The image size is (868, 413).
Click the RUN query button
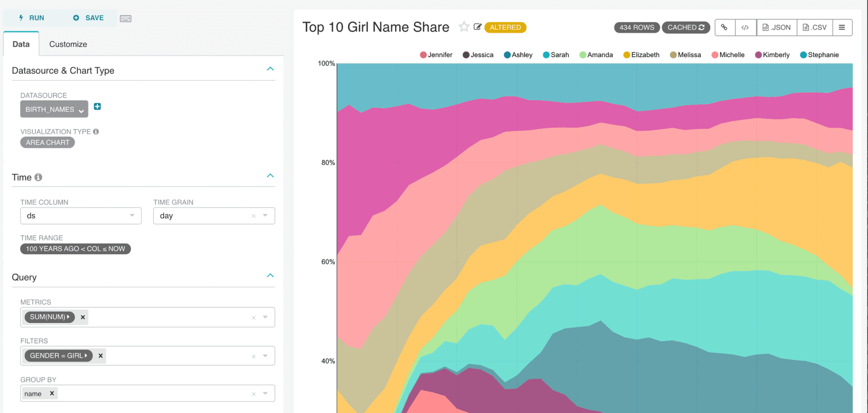tap(31, 18)
